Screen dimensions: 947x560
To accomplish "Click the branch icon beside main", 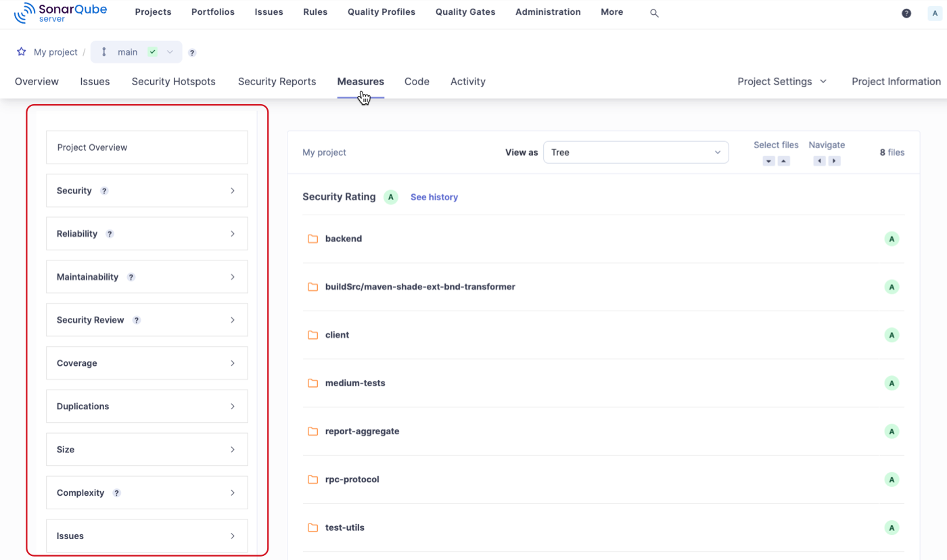I will click(x=103, y=52).
